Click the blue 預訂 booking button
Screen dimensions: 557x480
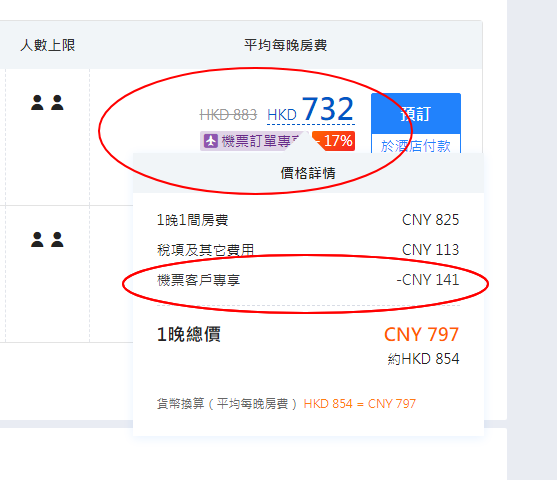coord(416,114)
